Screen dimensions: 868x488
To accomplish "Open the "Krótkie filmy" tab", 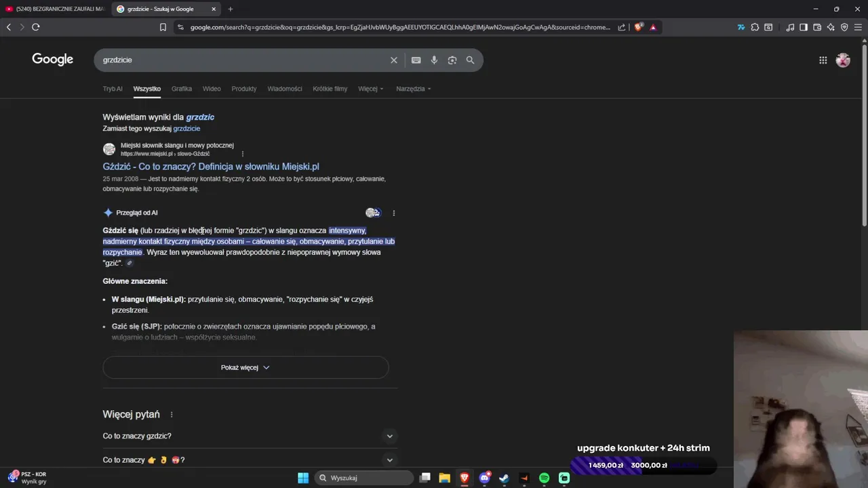I will [330, 89].
